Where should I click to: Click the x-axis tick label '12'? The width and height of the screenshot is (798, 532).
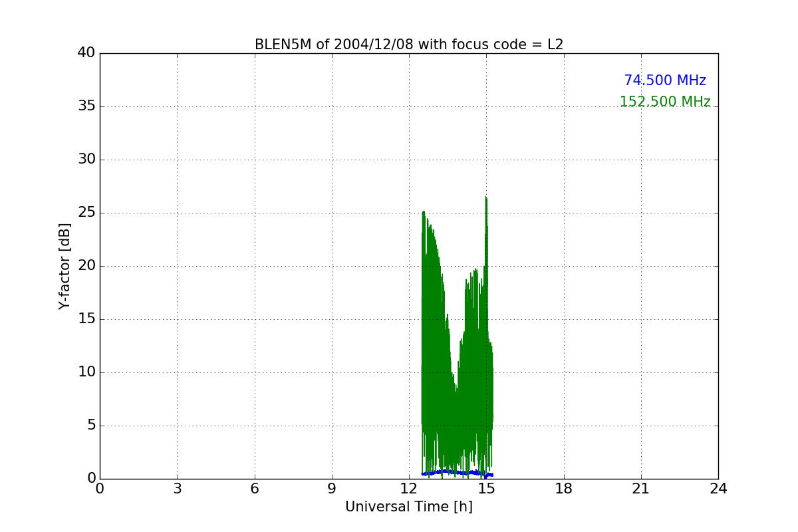click(x=409, y=489)
